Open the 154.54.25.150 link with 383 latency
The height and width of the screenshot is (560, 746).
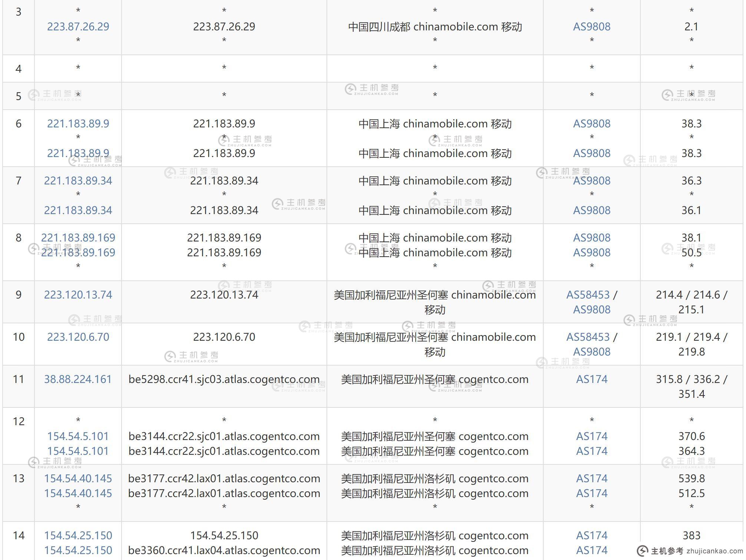(78, 536)
